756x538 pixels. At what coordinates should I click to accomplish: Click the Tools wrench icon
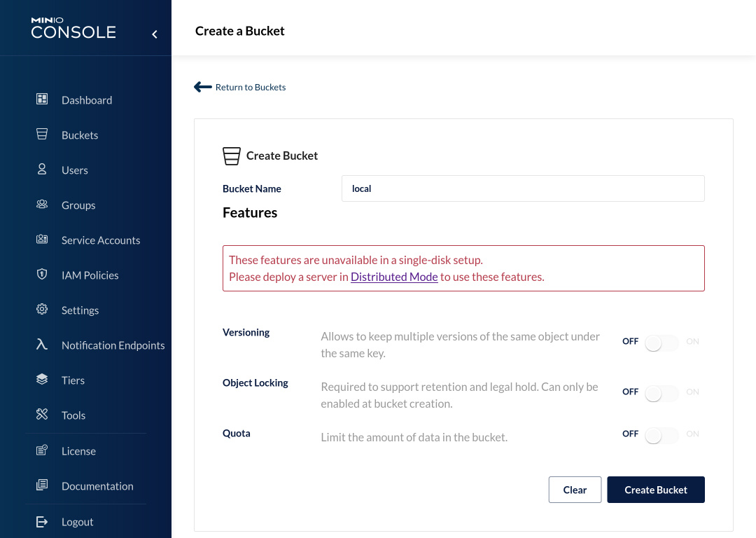[x=42, y=414]
